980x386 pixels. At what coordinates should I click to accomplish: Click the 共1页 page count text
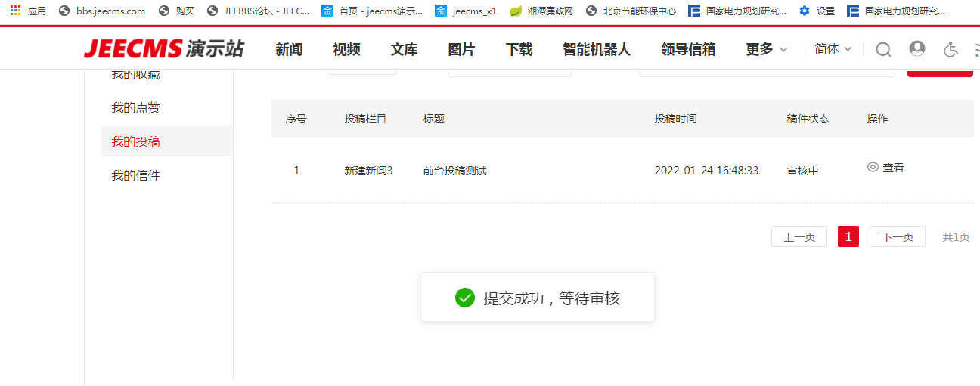point(956,237)
